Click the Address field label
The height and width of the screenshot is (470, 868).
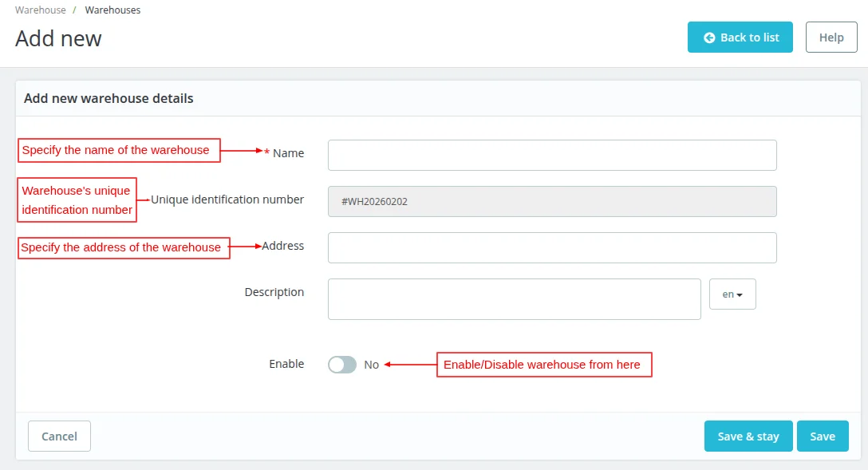pos(283,246)
